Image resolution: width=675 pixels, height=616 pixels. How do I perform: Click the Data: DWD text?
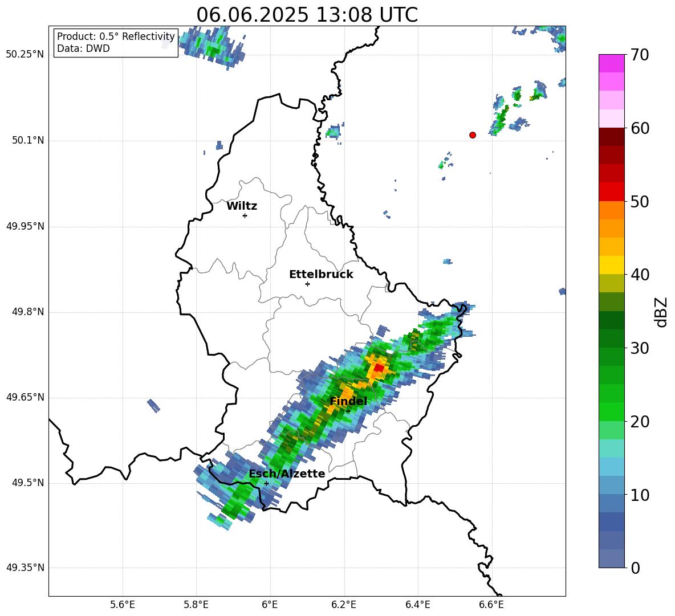click(x=83, y=48)
